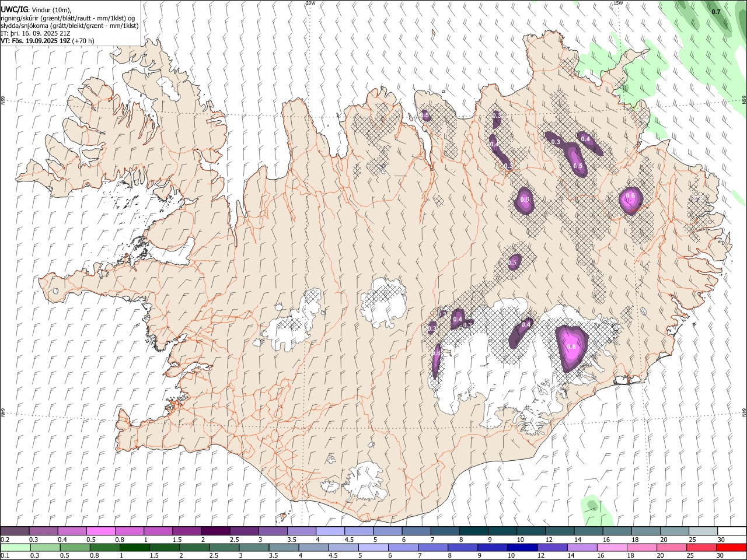Click lower-row swatch between 2.5 and 3
The width and height of the screenshot is (747, 560).
pyautogui.click(x=224, y=547)
